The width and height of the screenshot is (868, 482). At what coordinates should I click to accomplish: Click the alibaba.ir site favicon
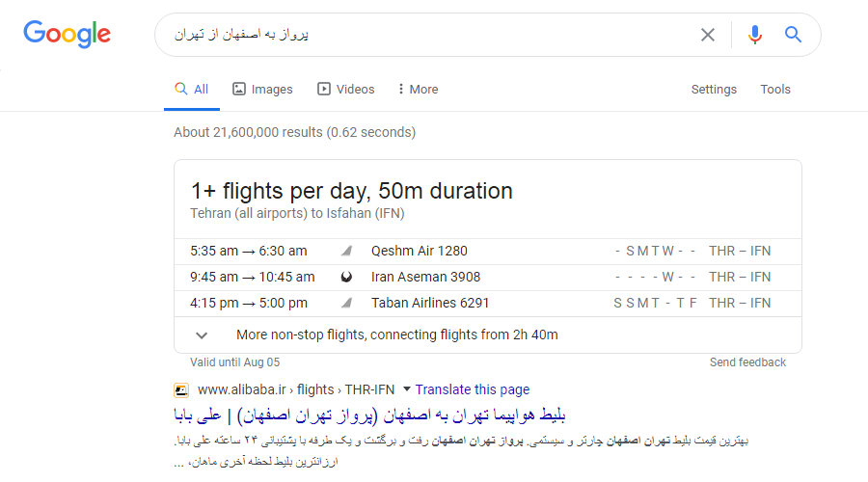[x=181, y=390]
